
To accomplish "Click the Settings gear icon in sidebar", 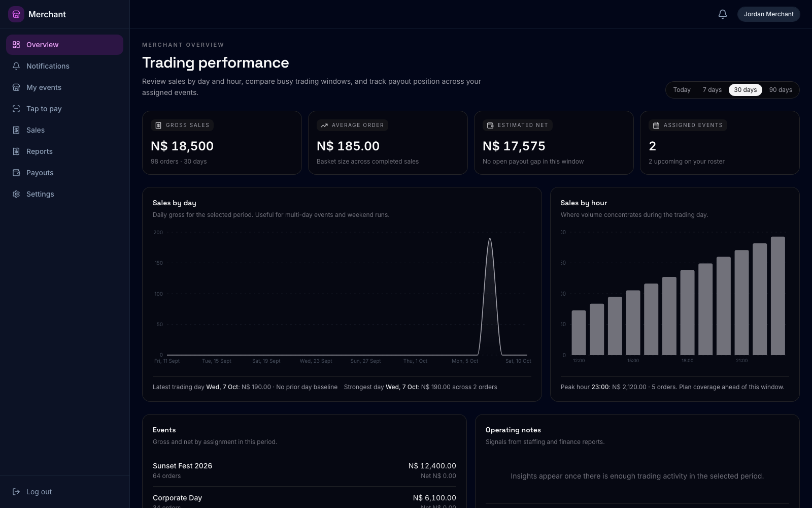I will pyautogui.click(x=16, y=194).
